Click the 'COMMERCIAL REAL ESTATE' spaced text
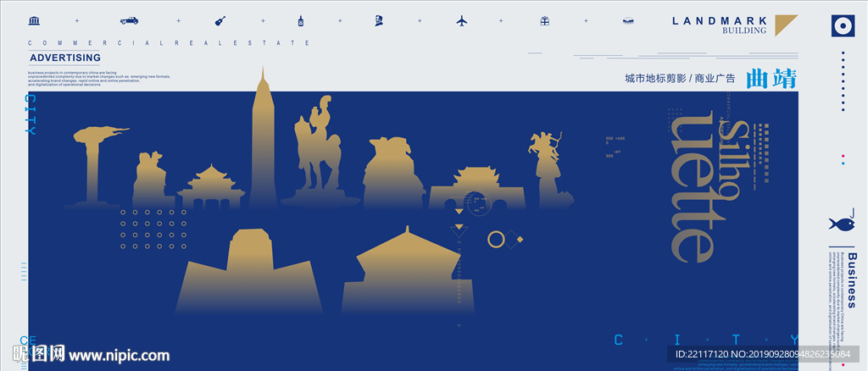This screenshot has height=371, width=868. coord(169,43)
